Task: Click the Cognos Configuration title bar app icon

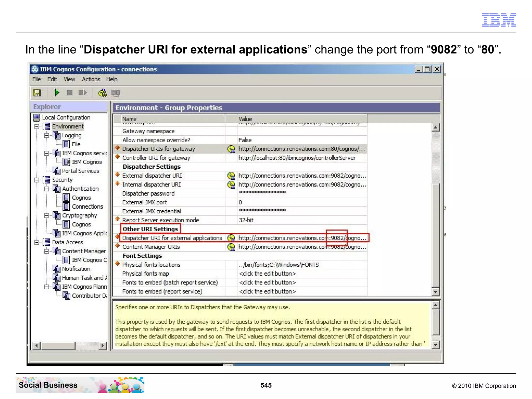Action: click(35, 69)
